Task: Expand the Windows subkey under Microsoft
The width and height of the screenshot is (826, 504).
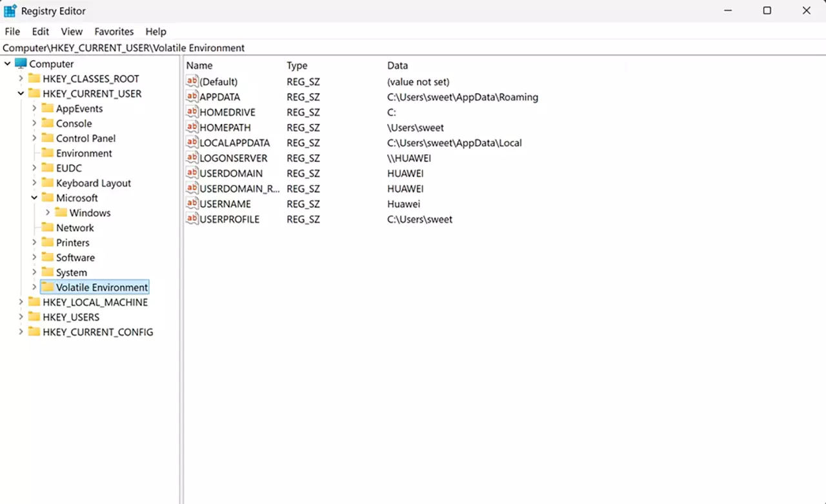Action: pos(48,212)
